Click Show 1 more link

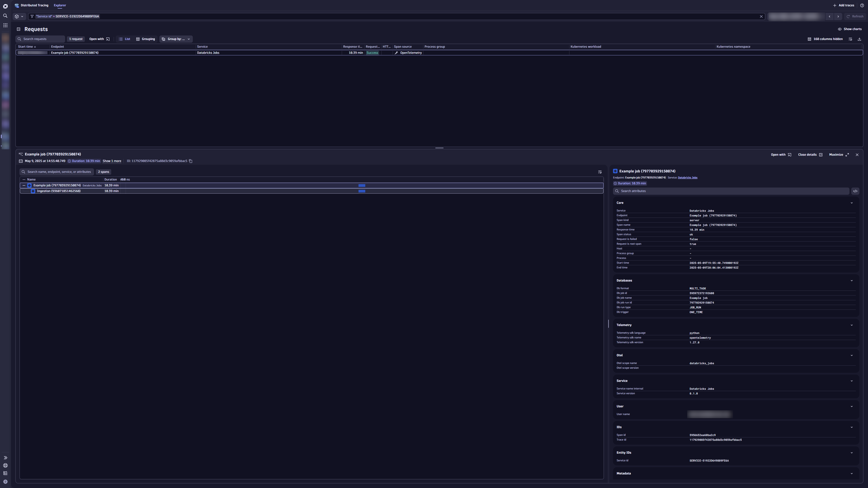pyautogui.click(x=112, y=161)
